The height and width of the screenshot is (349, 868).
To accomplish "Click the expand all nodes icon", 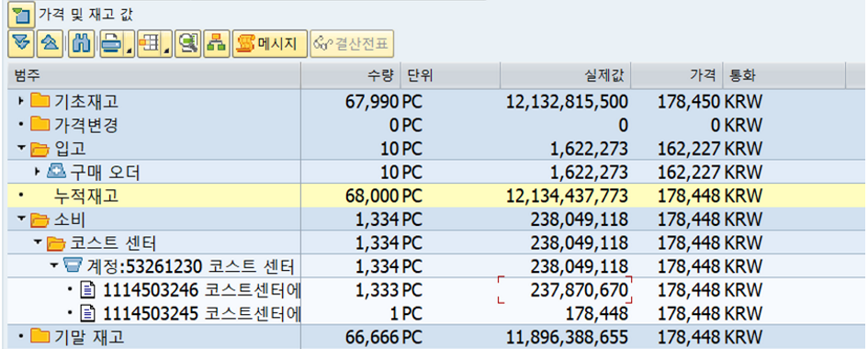I will point(21,44).
